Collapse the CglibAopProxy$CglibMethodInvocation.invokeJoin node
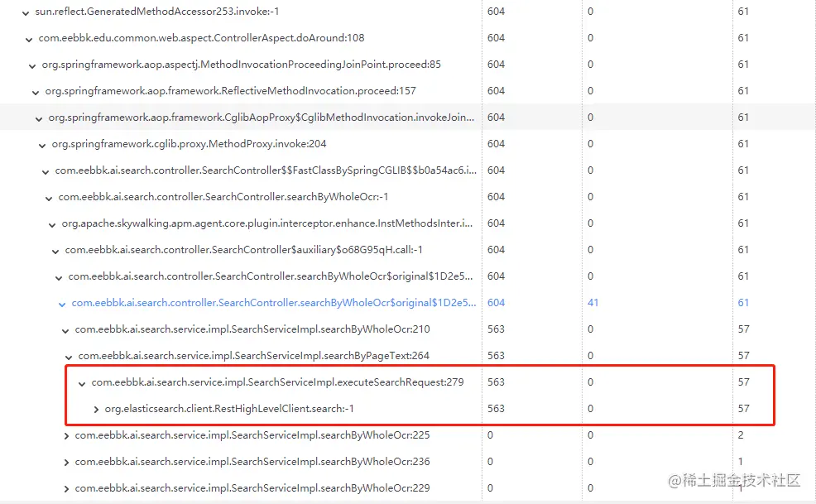The image size is (816, 504). tap(39, 118)
